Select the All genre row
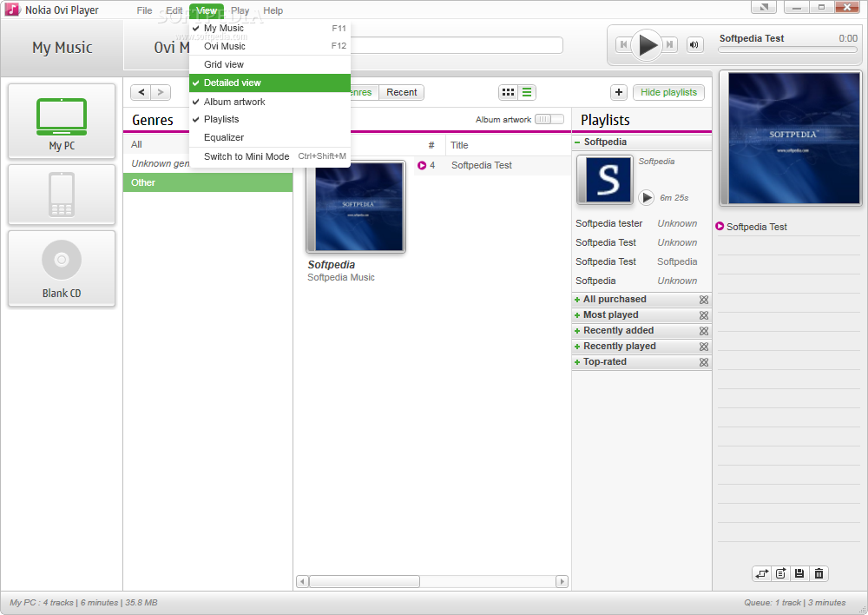The width and height of the screenshot is (868, 615). pos(207,144)
